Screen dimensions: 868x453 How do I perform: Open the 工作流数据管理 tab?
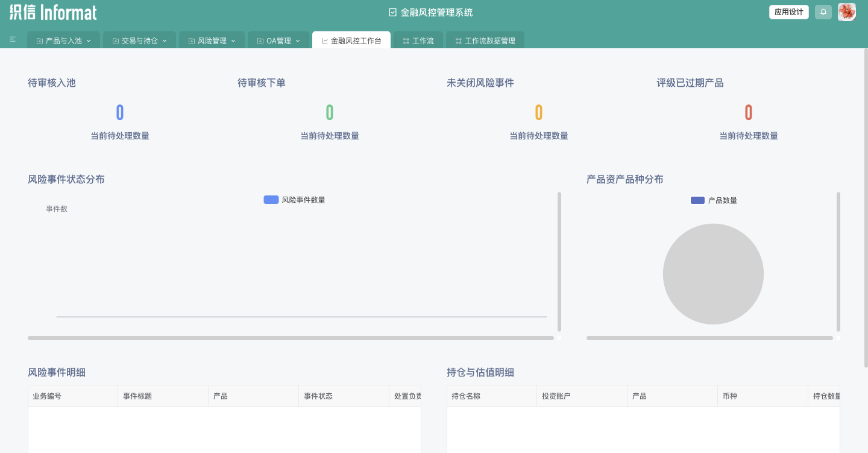[485, 40]
